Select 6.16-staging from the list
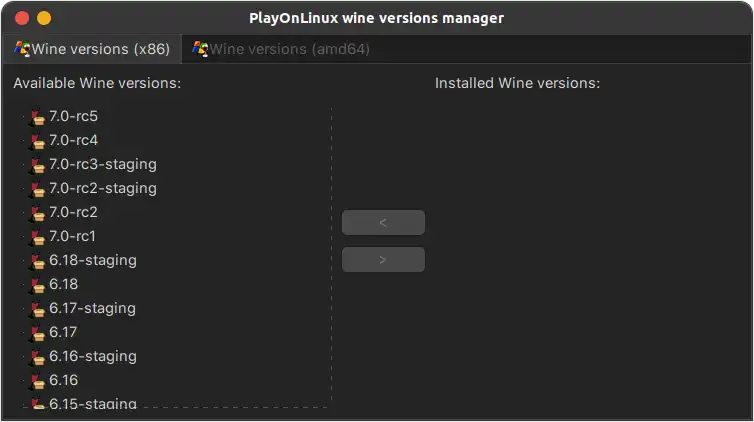Screen dimensions: 754x422 [x=93, y=357]
